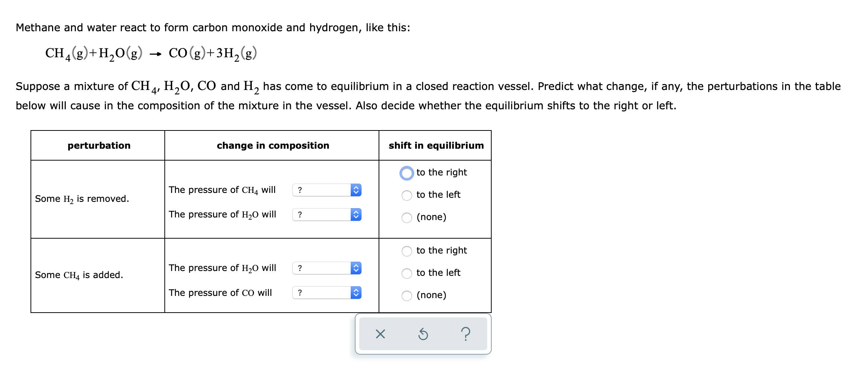Open the CO pressure dropdown
This screenshot has width=868, height=368.
[327, 293]
